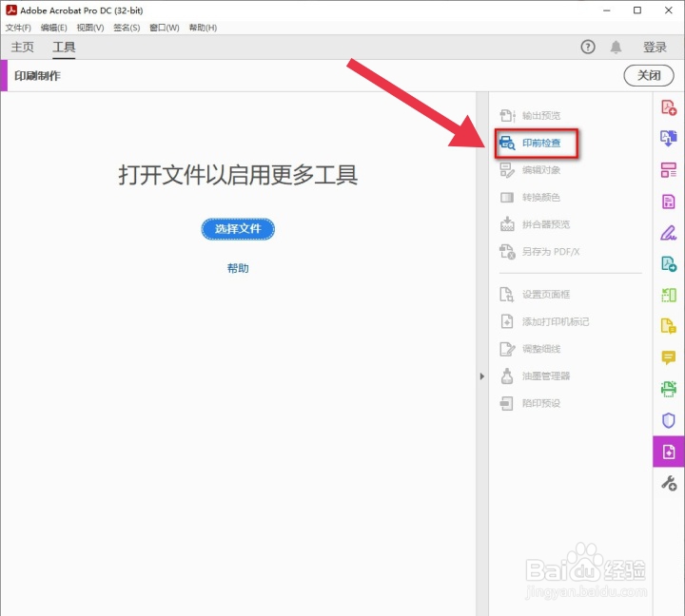Open the yellow Comment bubble tool
Viewport: 685px width, 616px height.
pyautogui.click(x=669, y=357)
